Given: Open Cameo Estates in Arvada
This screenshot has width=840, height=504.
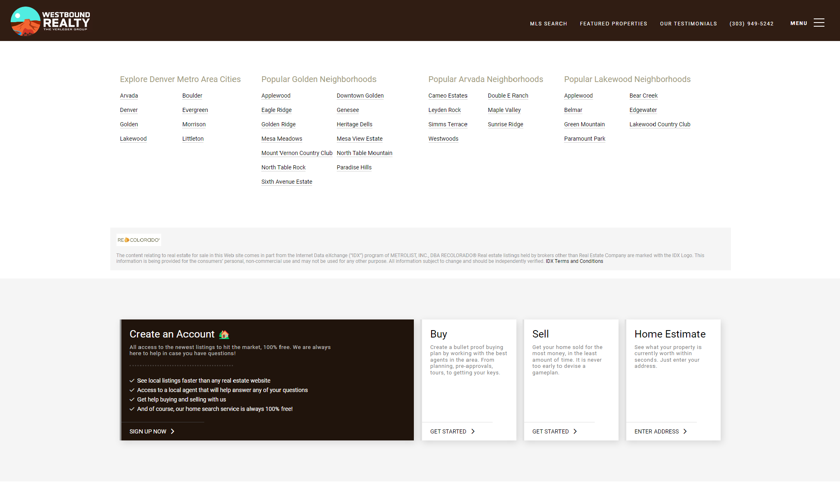Looking at the screenshot, I should [x=447, y=96].
